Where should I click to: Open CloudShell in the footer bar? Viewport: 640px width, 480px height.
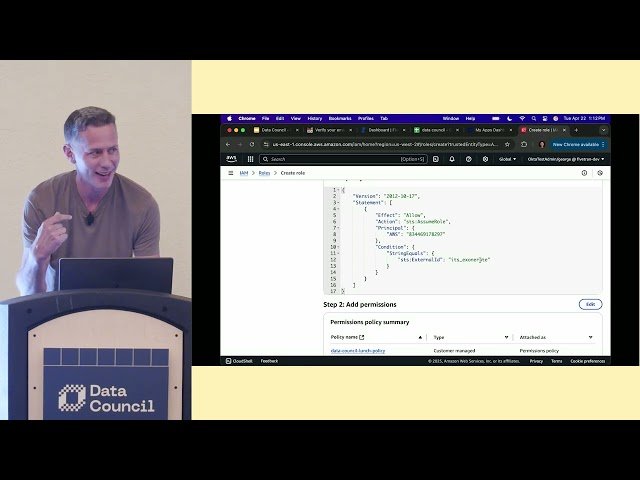pos(239,361)
